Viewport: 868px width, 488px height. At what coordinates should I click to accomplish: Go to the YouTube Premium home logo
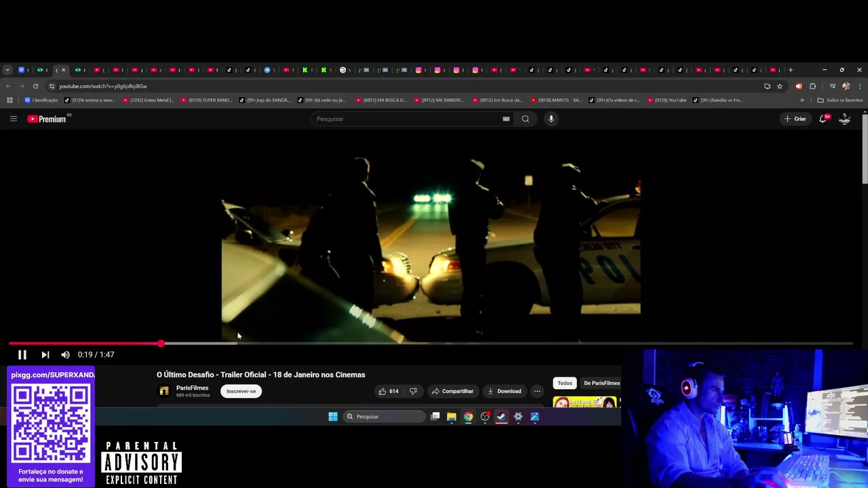click(47, 119)
